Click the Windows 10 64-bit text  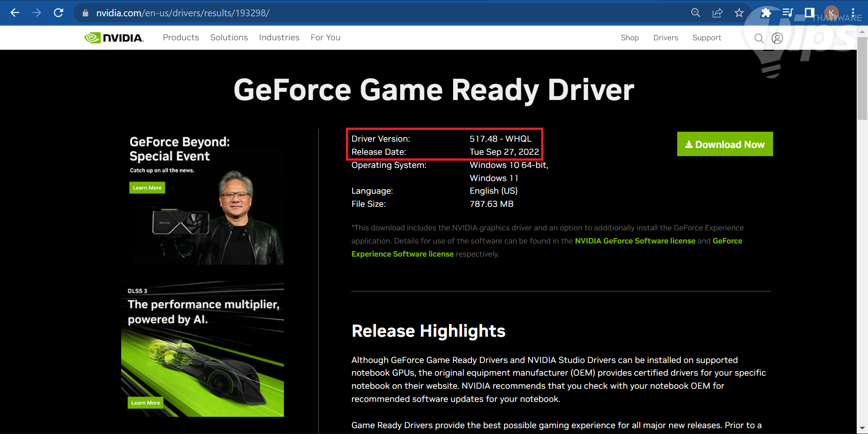pyautogui.click(x=509, y=165)
